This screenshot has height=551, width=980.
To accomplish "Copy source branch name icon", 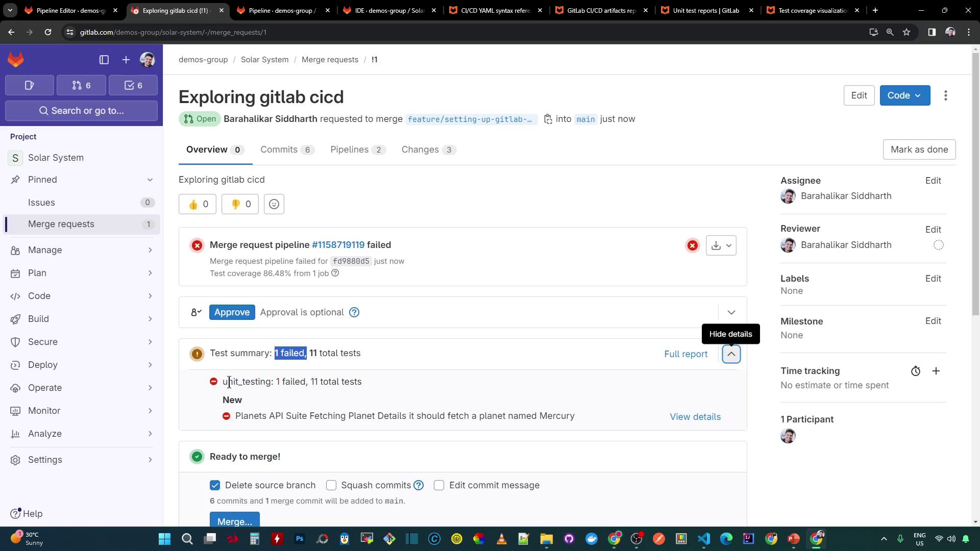I will click(548, 119).
